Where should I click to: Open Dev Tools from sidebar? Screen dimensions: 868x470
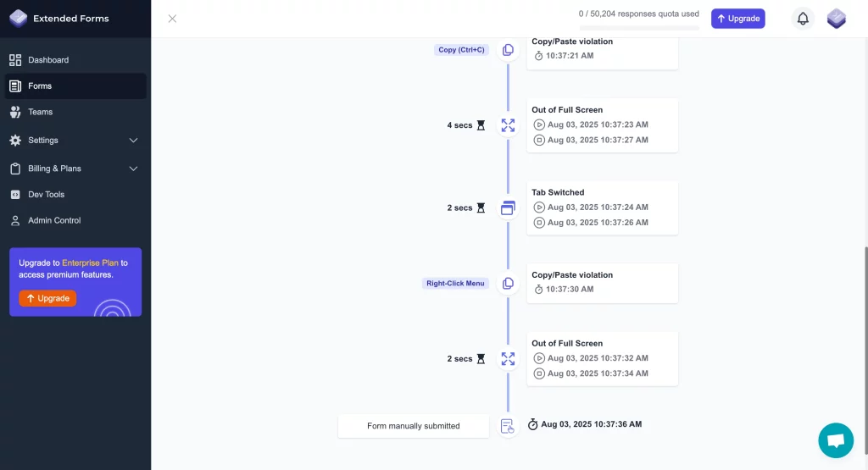[x=46, y=195]
